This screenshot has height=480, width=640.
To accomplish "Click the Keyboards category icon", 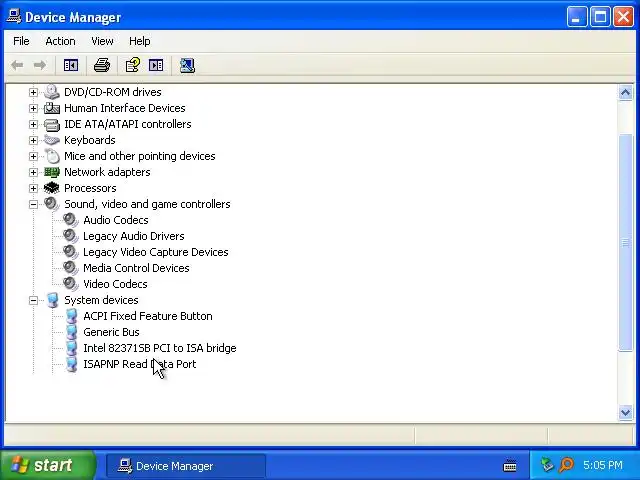I will click(x=52, y=140).
